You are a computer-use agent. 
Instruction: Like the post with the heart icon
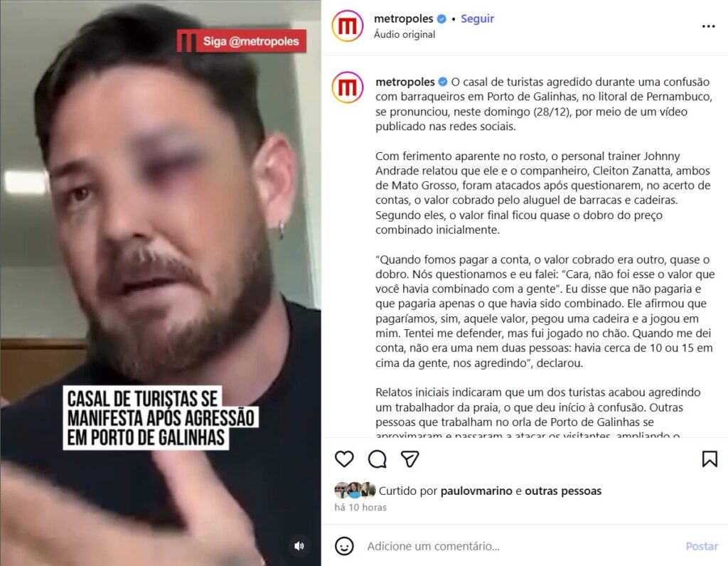pos(344,459)
